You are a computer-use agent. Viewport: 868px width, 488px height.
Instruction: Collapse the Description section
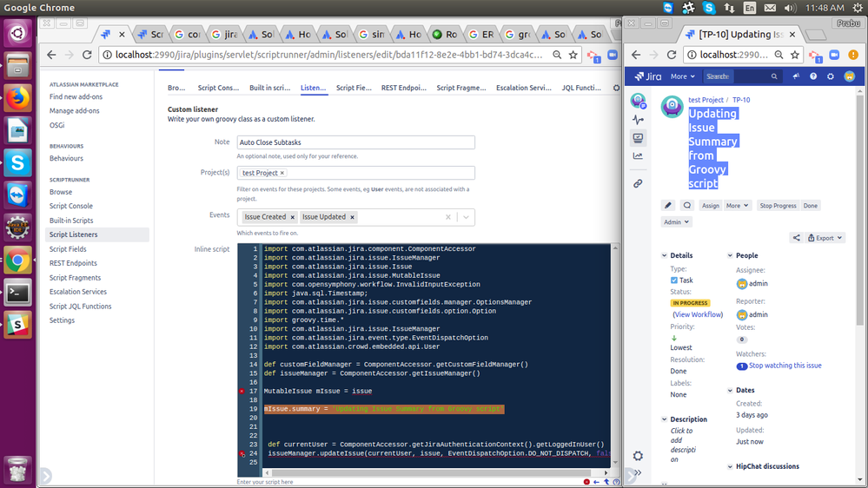tap(665, 419)
